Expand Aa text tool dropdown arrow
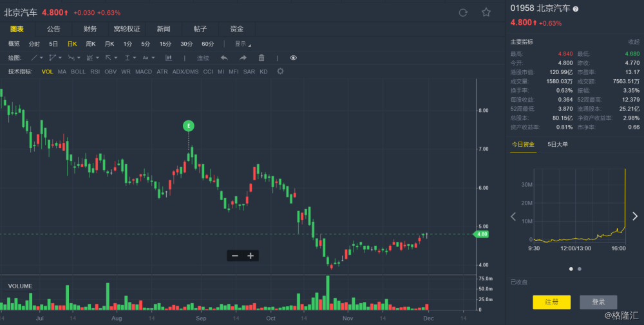The width and height of the screenshot is (644, 325). [x=153, y=58]
